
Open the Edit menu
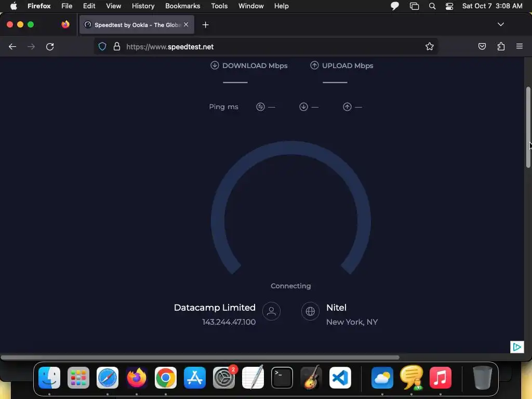89,6
